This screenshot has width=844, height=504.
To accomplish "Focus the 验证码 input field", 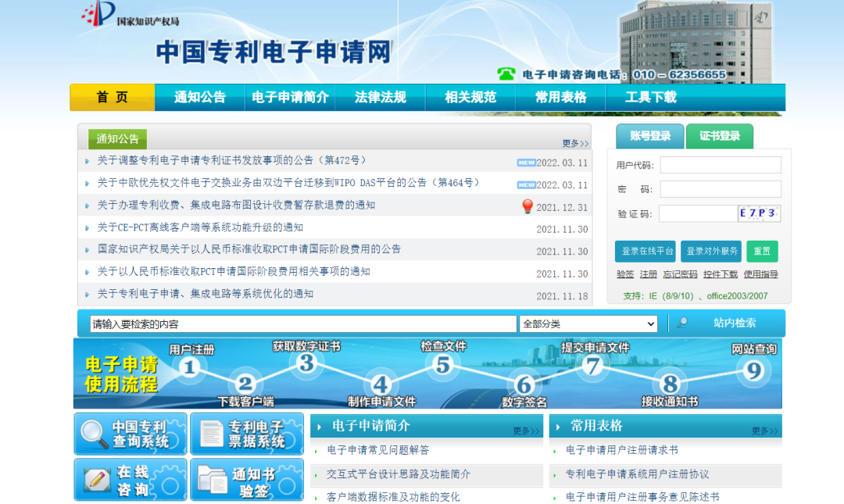I will pos(698,213).
